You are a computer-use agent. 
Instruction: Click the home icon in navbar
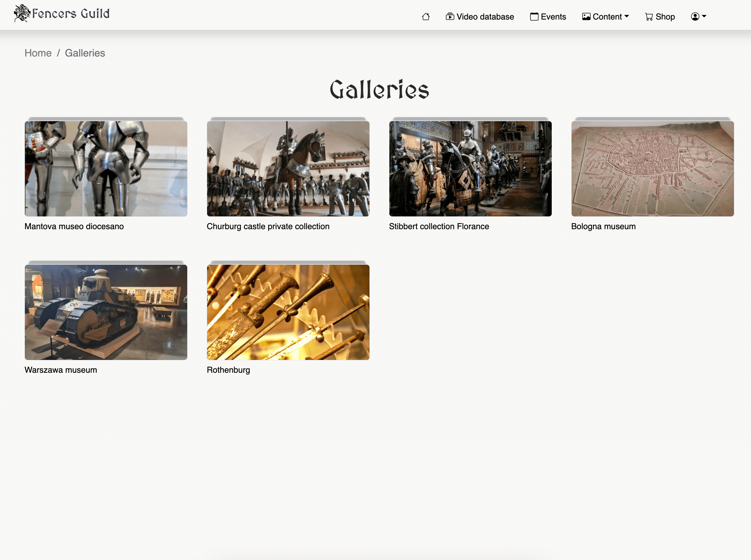point(426,17)
